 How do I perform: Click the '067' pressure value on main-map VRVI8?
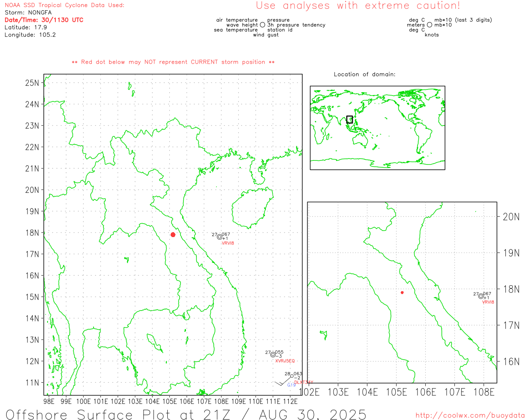point(226,235)
